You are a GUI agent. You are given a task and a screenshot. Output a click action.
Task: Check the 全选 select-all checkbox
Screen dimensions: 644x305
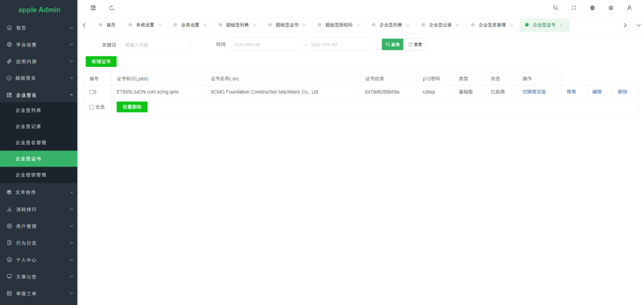point(92,107)
